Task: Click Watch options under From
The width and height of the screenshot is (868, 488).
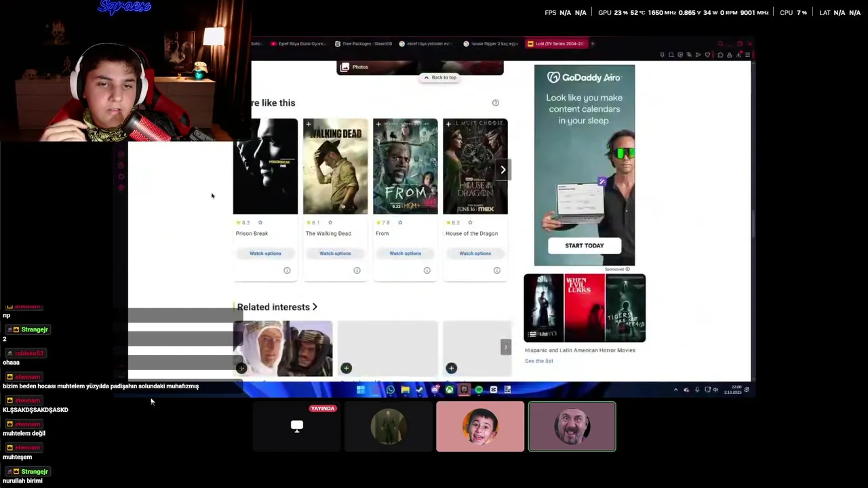Action: (x=405, y=253)
